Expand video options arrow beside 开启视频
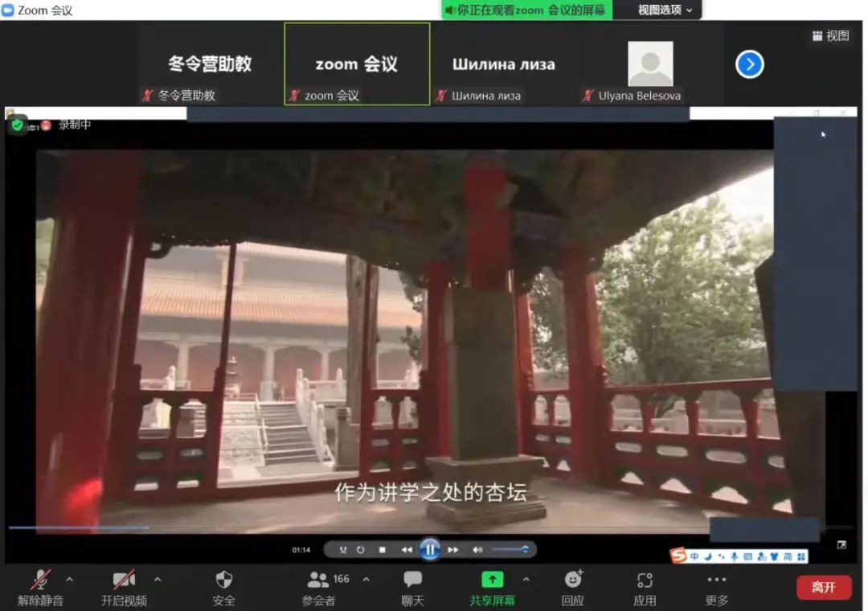Image resolution: width=868 pixels, height=611 pixels. pyautogui.click(x=158, y=579)
